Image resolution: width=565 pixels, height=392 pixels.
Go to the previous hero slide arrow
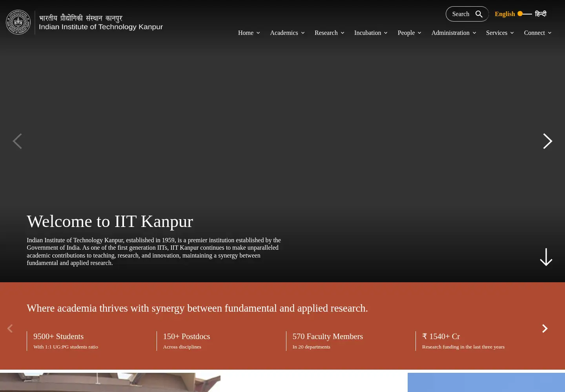pyautogui.click(x=17, y=141)
